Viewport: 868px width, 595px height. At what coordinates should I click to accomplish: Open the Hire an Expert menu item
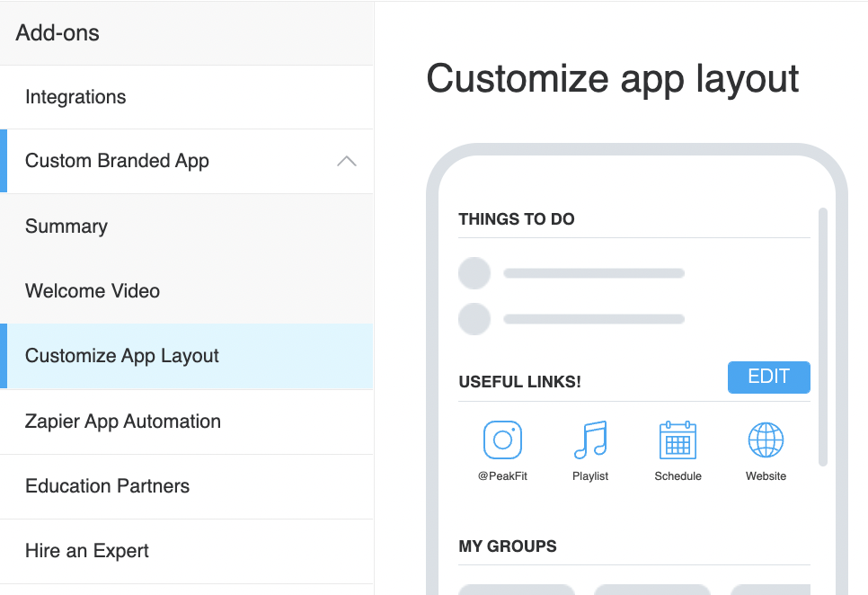[x=187, y=551]
